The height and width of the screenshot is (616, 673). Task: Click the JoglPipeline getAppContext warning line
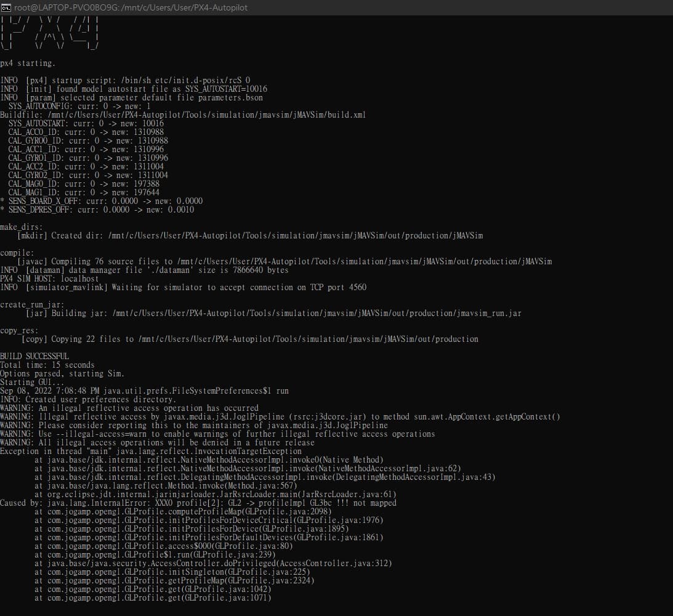(280, 417)
